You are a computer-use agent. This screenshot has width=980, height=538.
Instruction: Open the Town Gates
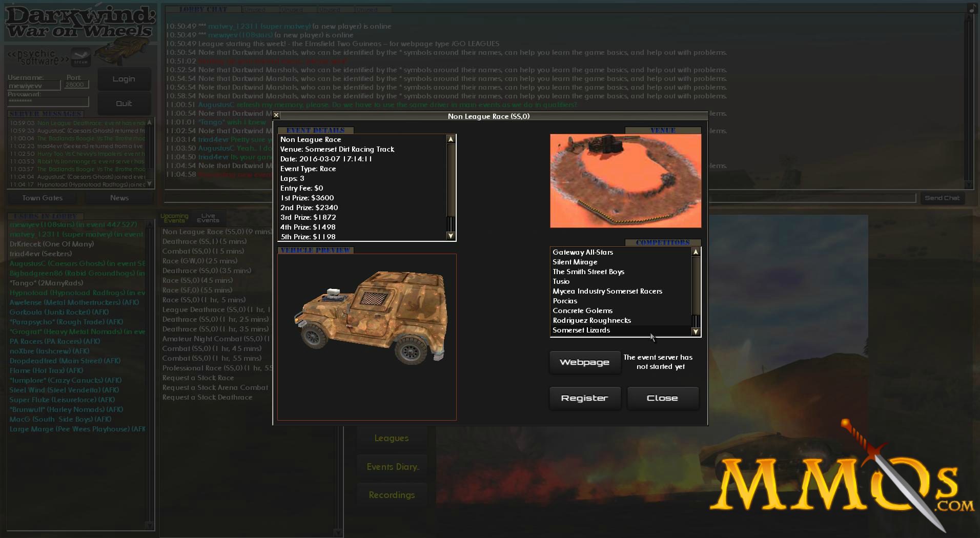coord(42,198)
